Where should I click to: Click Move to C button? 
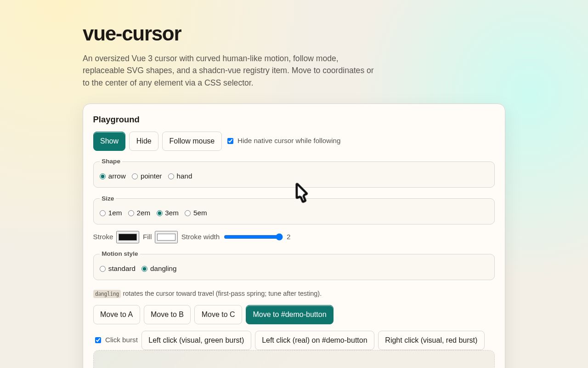coord(218,315)
